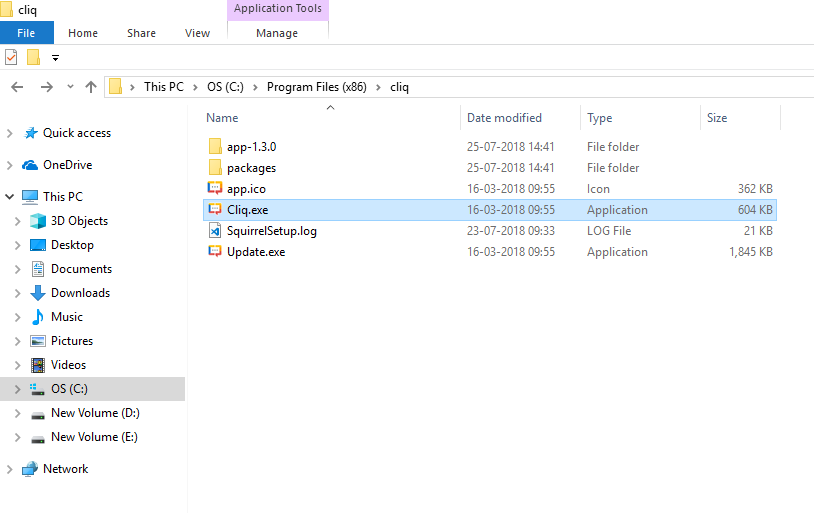Go forward with the Forward arrow
The width and height of the screenshot is (814, 513).
(47, 87)
